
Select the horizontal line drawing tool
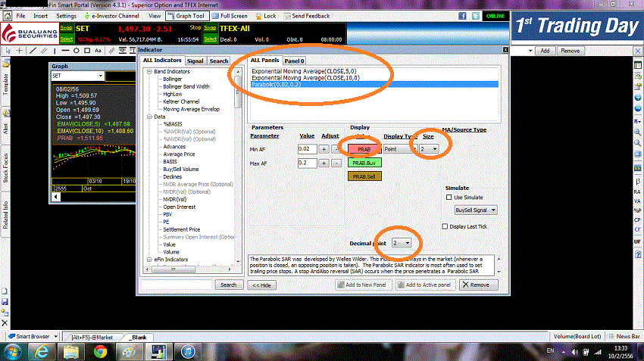point(65,51)
